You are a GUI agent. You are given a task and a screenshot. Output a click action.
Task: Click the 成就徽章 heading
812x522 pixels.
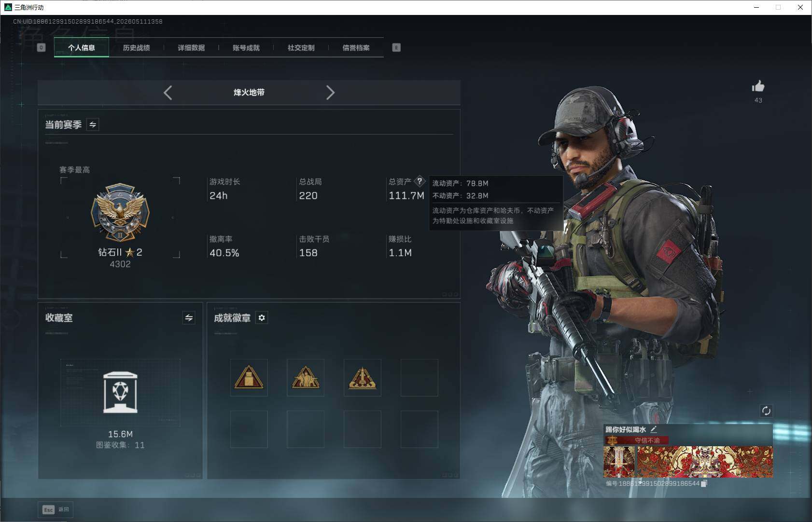[232, 317]
